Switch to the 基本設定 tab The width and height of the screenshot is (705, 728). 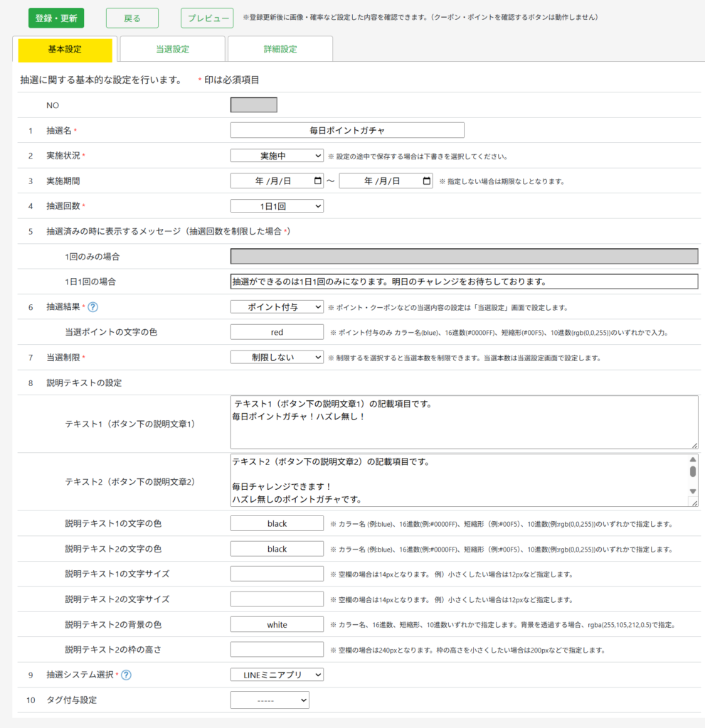pos(65,49)
